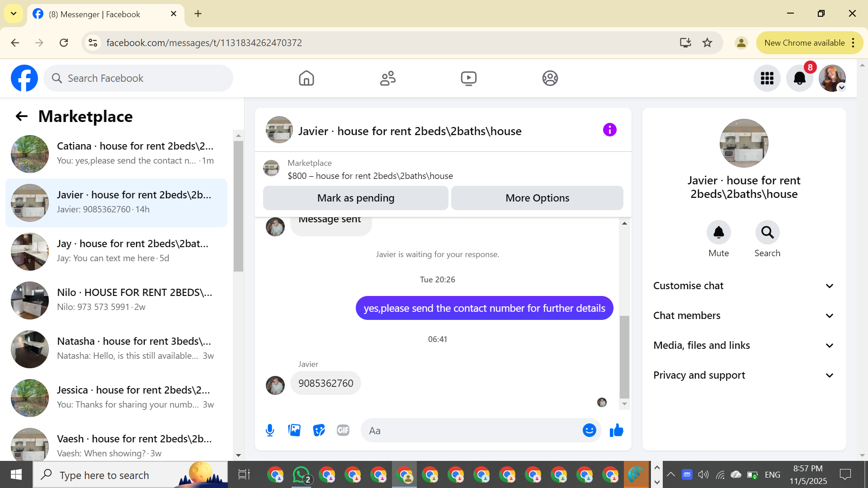
Task: Open the emoji picker in the message box
Action: coord(589,430)
